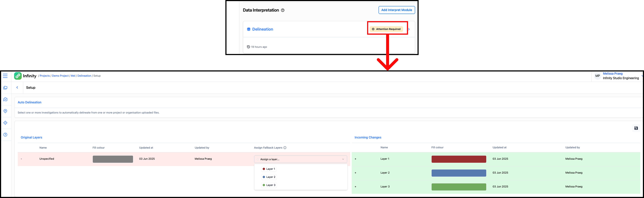Screen dimensions: 644x198
Task: Click the Updated by header in Incoming Changes
Action: pos(573,147)
